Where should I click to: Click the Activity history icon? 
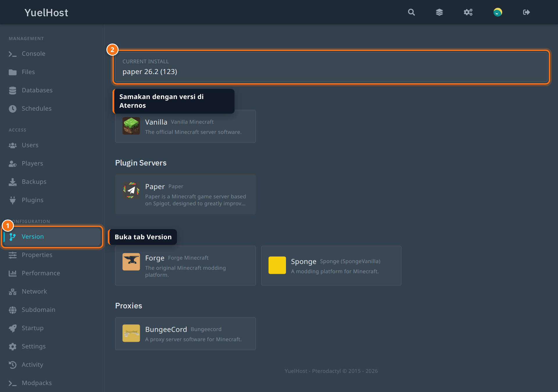pos(12,365)
